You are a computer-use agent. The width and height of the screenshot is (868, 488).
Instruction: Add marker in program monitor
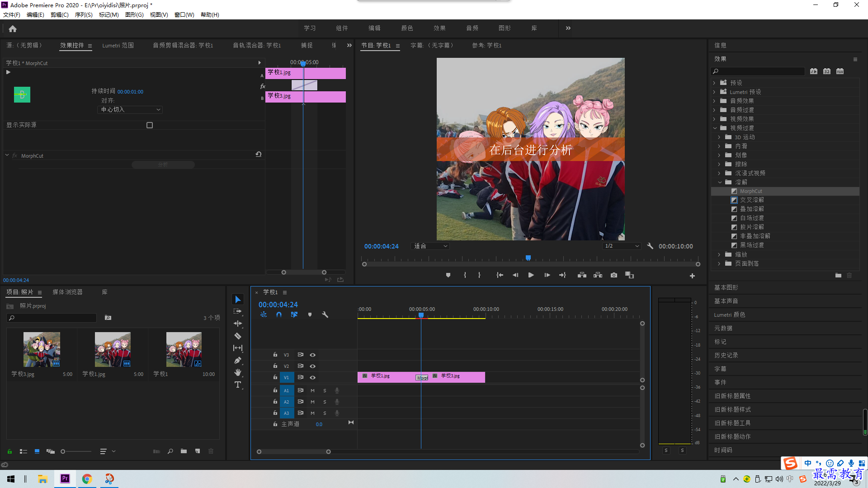point(448,275)
